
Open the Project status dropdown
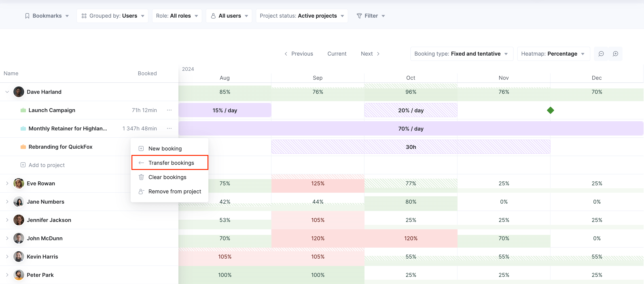click(x=302, y=16)
